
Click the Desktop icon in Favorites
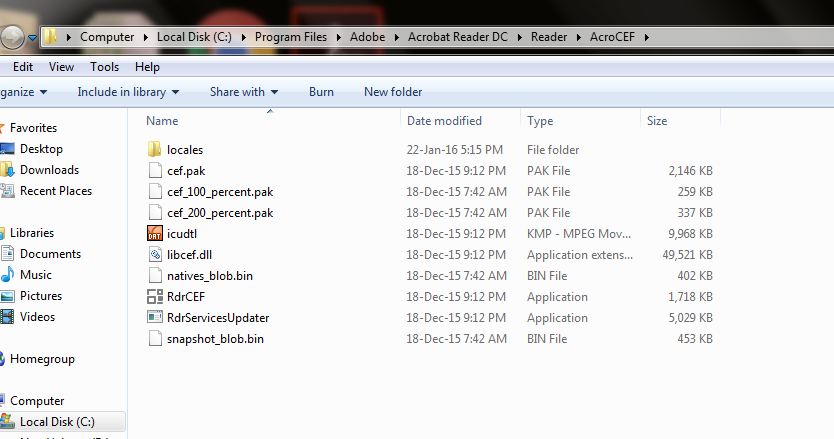[x=7, y=149]
